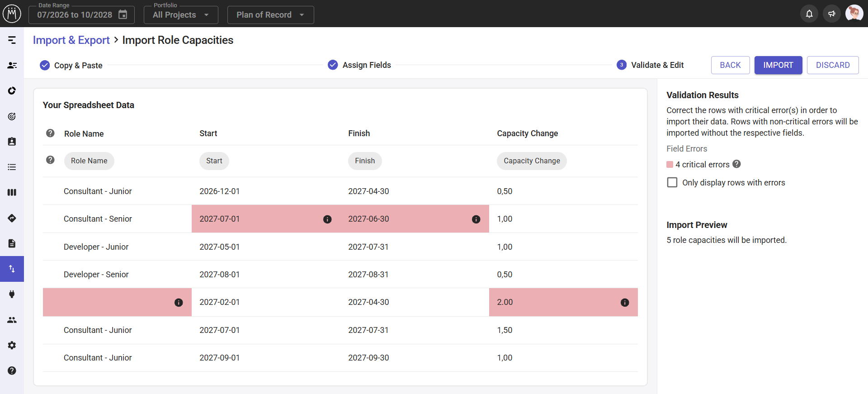Click the IMPORT button

[778, 65]
